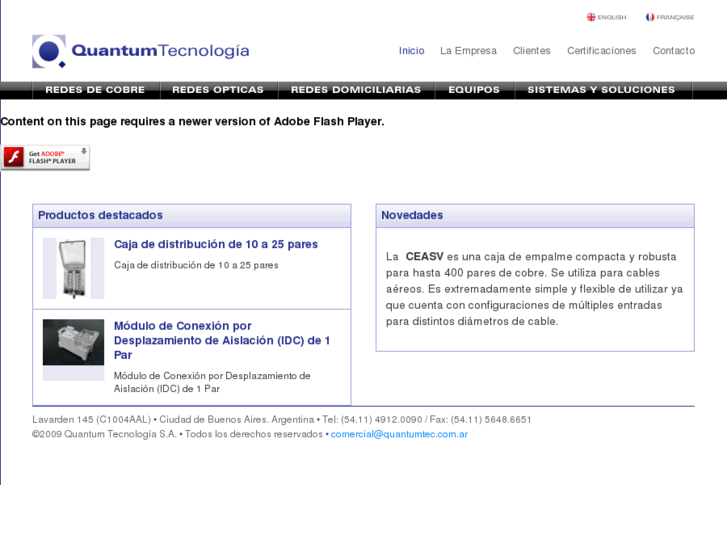Viewport: 727px width, 545px height.
Task: Open the Clientes page
Action: click(x=531, y=51)
